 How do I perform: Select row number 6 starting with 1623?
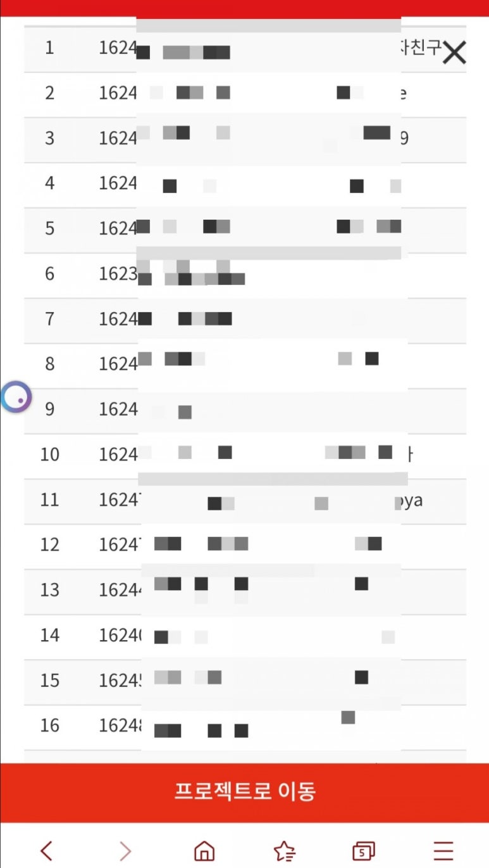tap(245, 275)
